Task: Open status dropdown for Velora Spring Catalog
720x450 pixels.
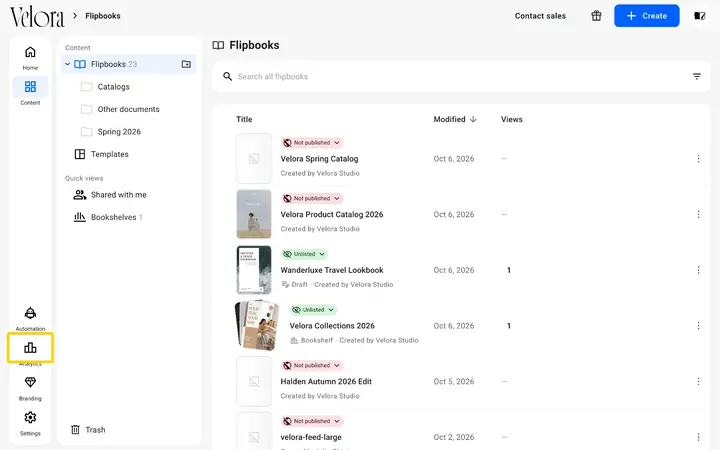Action: point(312,143)
